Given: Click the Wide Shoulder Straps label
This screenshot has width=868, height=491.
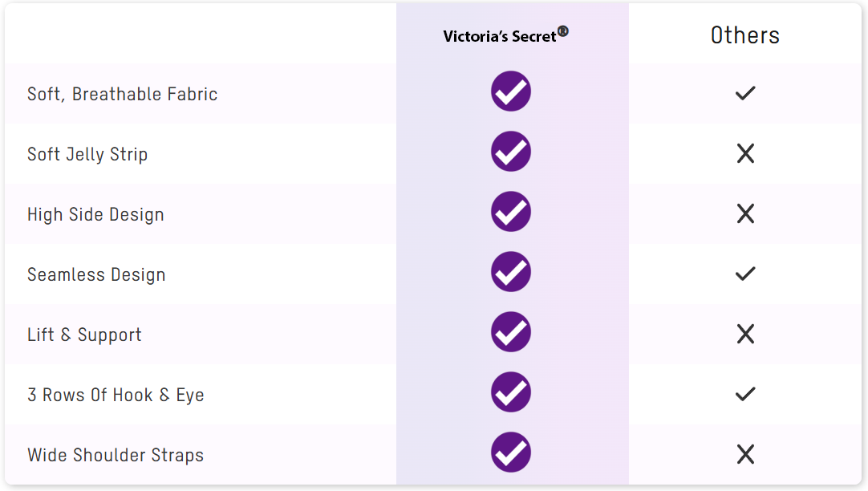Looking at the screenshot, I should click(116, 455).
